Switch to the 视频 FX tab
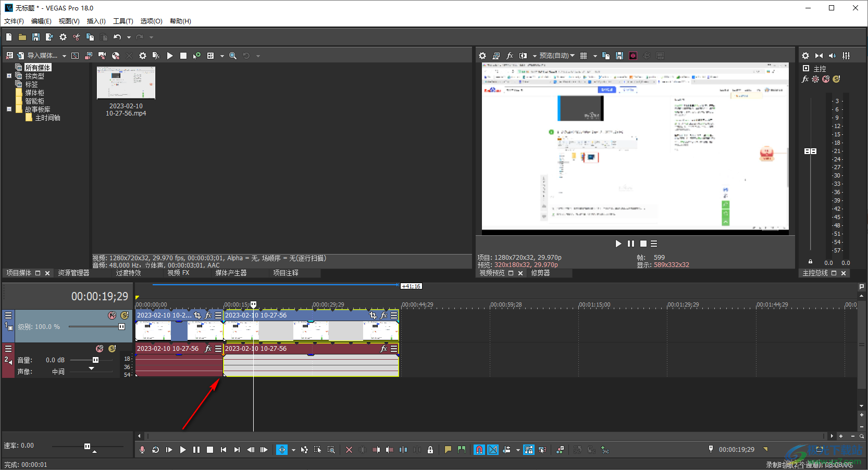This screenshot has height=470, width=868. click(178, 273)
